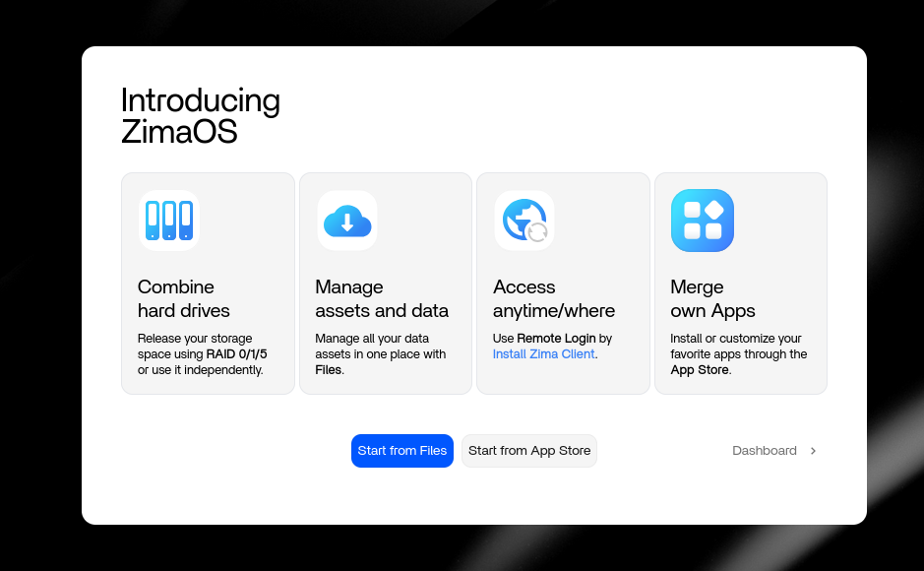Click the Introducing ZimaOS heading
Screen dimensions: 924x571
tap(200, 115)
